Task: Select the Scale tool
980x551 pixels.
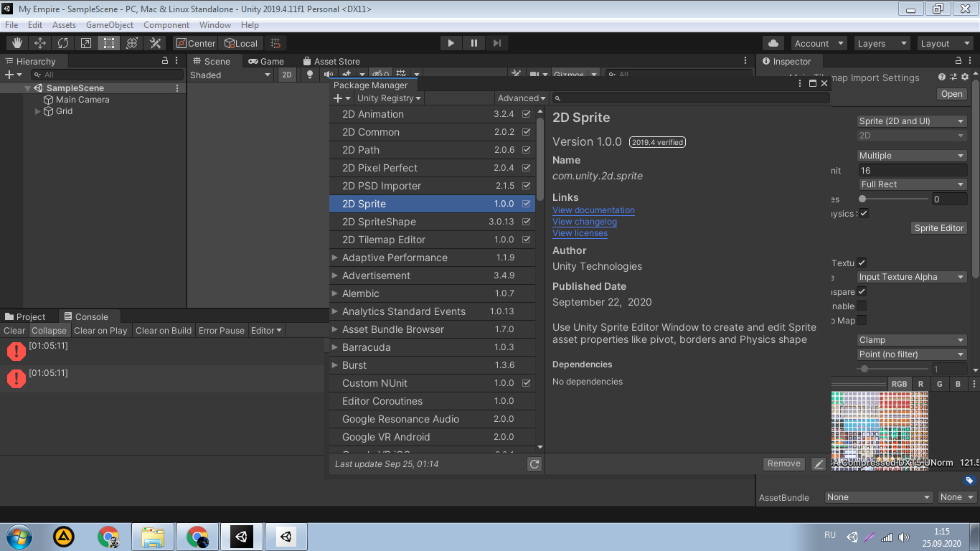Action: (x=86, y=43)
